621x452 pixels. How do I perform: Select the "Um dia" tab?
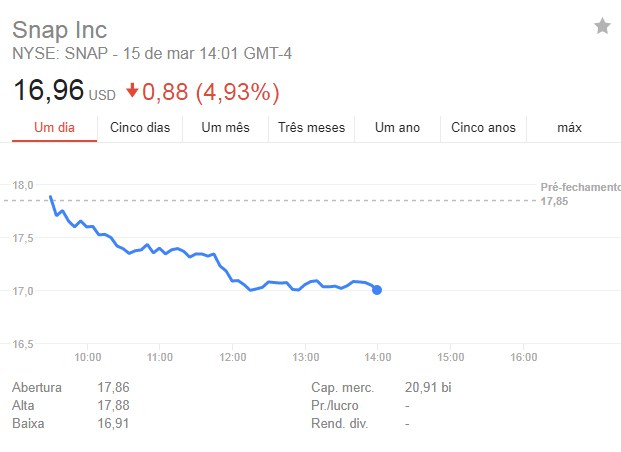55,128
